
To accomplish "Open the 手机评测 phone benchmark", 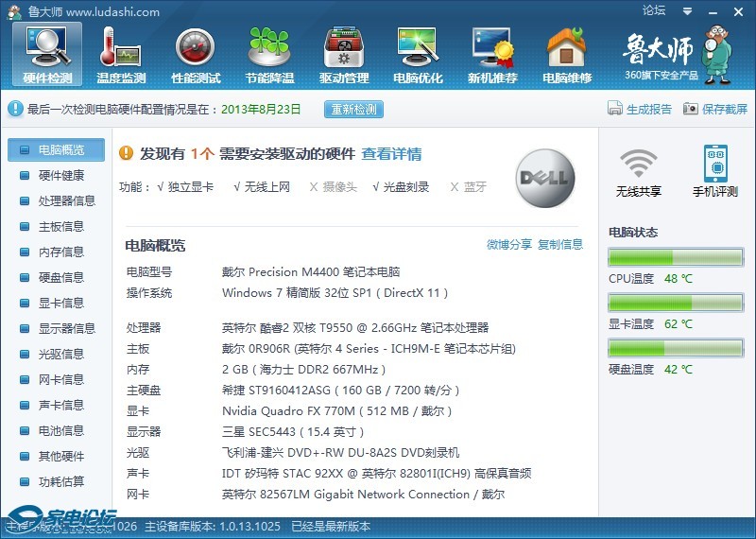I will [715, 171].
